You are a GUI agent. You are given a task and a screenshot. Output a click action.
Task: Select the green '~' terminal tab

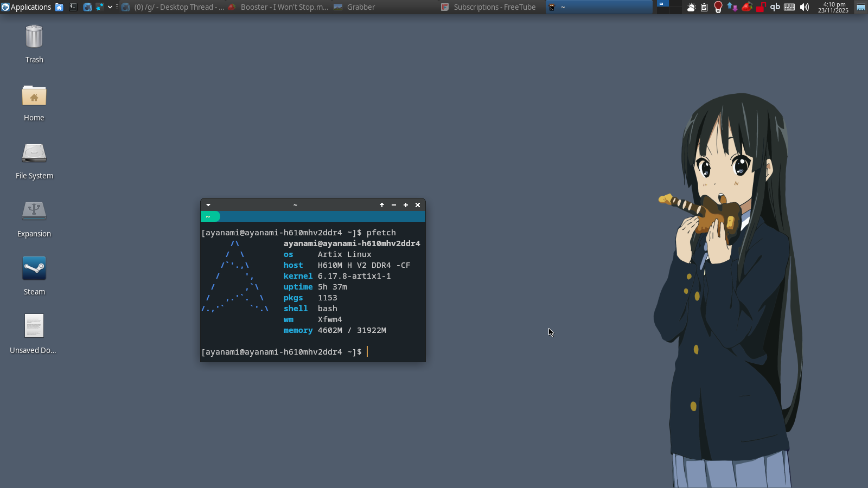210,216
